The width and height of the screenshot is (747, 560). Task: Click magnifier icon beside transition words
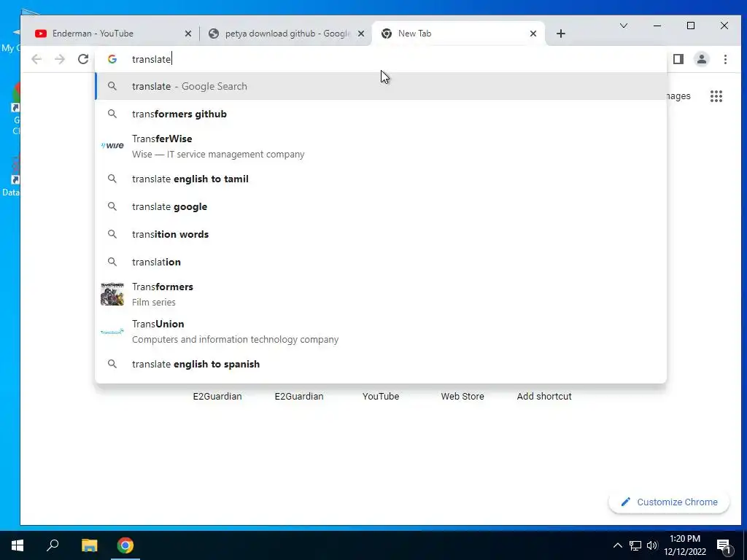112,234
